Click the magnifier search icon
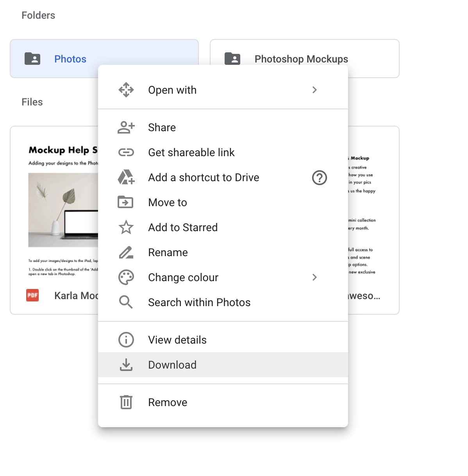The height and width of the screenshot is (476, 468). pyautogui.click(x=126, y=302)
